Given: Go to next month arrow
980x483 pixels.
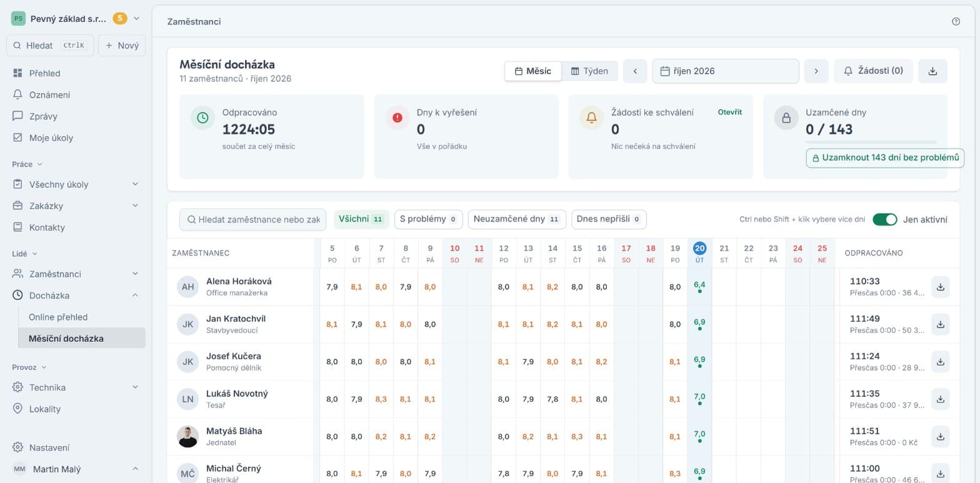Looking at the screenshot, I should pos(816,71).
